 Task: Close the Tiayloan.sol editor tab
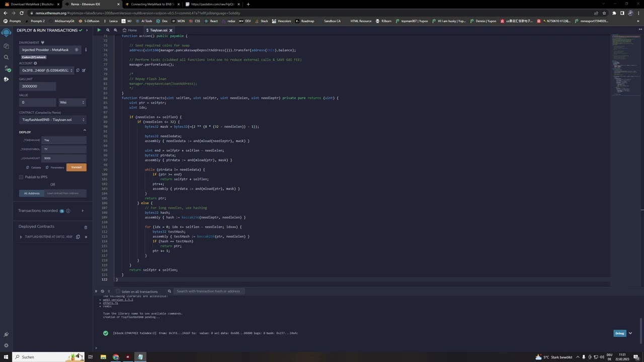pyautogui.click(x=171, y=30)
